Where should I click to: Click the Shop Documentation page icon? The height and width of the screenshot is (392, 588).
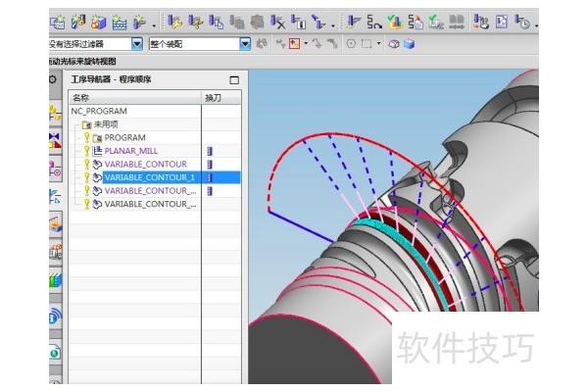[x=502, y=23]
